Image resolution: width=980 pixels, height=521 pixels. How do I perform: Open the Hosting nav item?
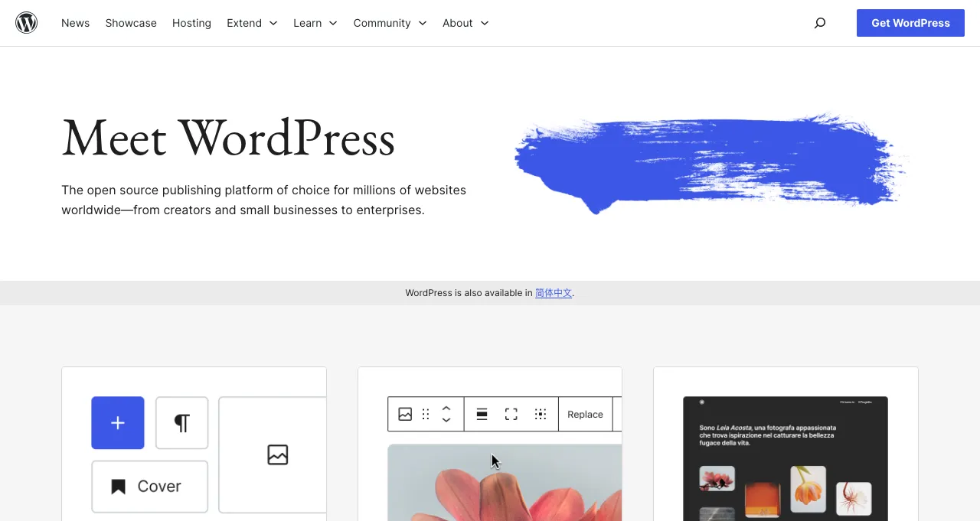click(191, 23)
